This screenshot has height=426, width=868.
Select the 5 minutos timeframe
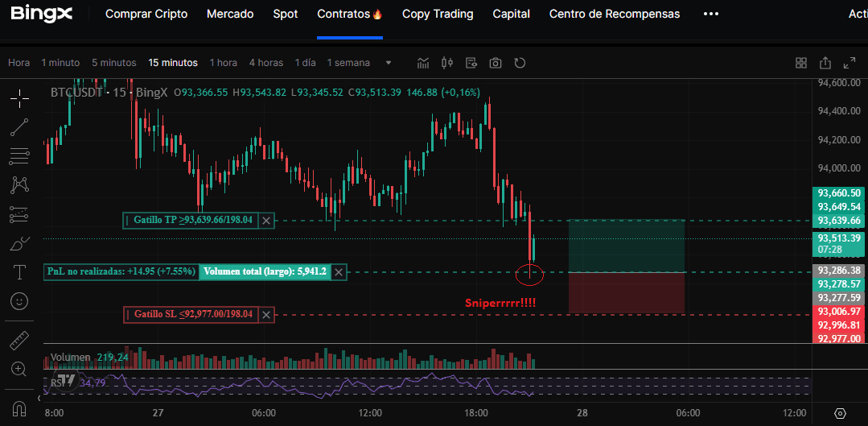[113, 63]
